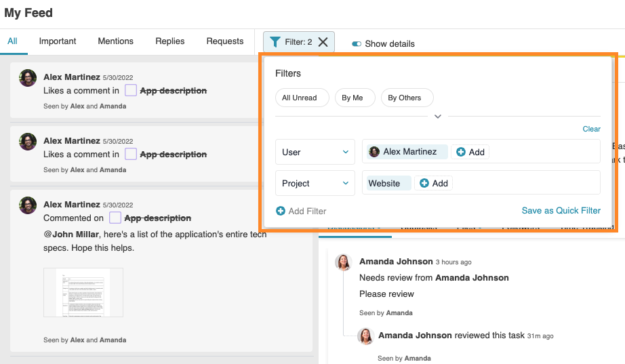Open the Requests tab

coord(225,41)
